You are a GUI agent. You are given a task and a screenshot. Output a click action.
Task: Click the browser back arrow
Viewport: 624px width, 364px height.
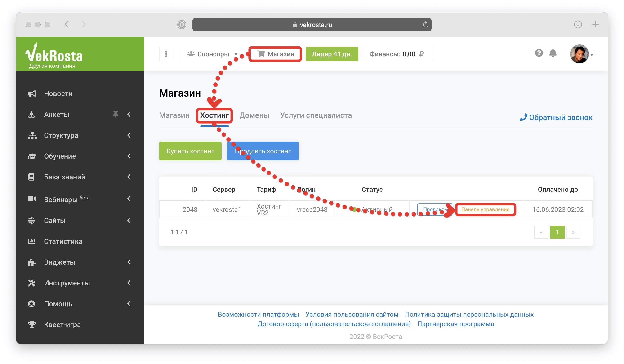[x=67, y=24]
